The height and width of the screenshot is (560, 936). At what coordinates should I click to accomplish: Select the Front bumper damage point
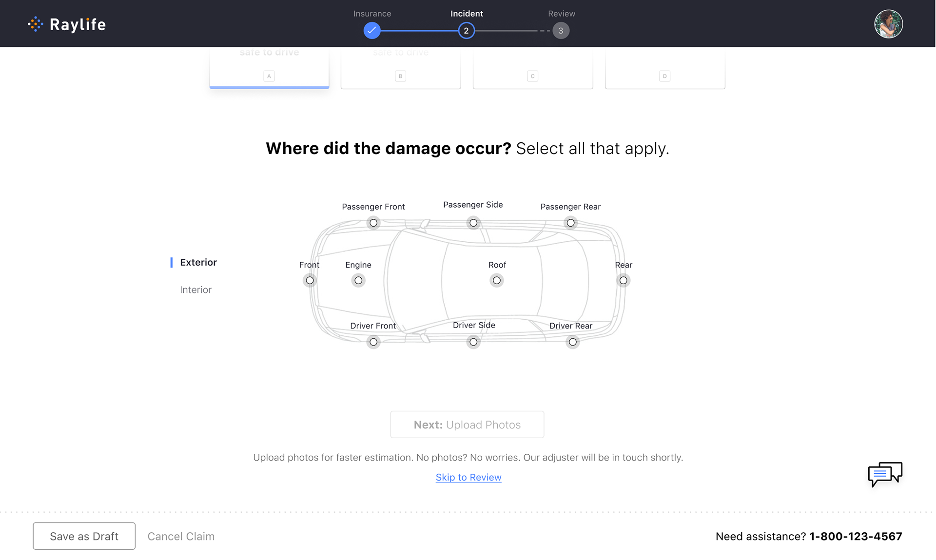tap(310, 280)
